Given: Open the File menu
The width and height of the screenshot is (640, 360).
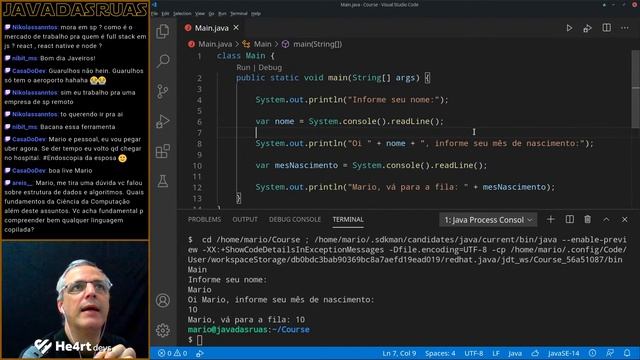Looking at the screenshot, I should click(155, 13).
